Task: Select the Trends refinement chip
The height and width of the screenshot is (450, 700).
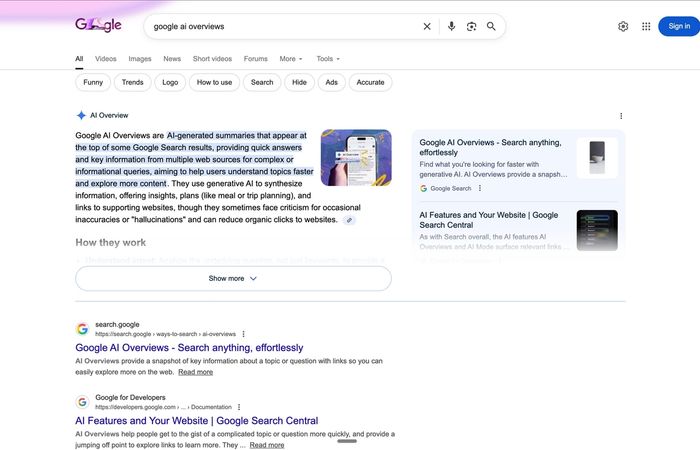Action: pyautogui.click(x=133, y=83)
